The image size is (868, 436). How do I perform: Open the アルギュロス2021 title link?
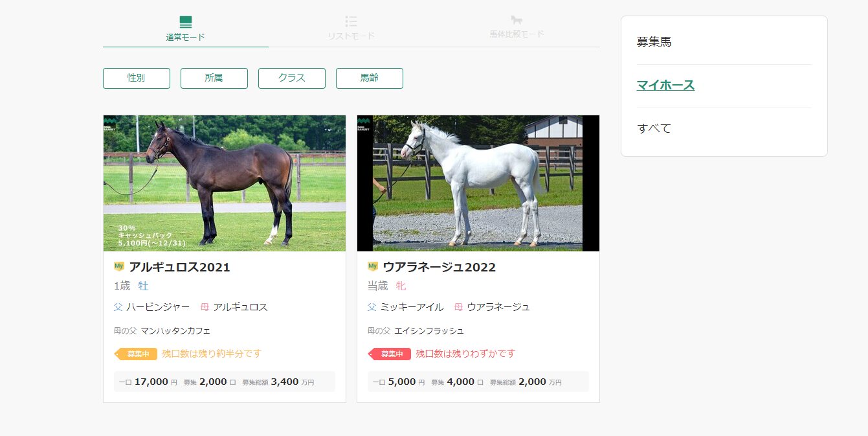tap(179, 267)
